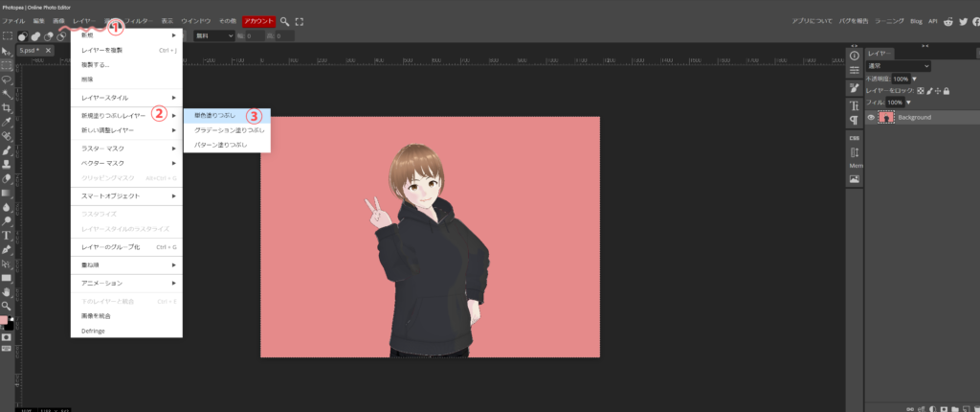Open the Reddit icon link
The width and height of the screenshot is (980, 412).
click(947, 21)
